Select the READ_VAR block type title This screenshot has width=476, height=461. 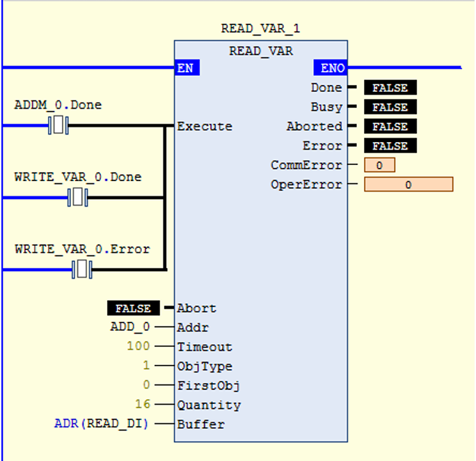click(260, 51)
